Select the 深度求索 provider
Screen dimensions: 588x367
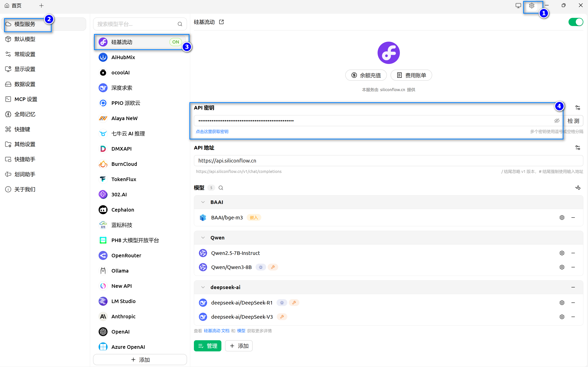point(140,88)
